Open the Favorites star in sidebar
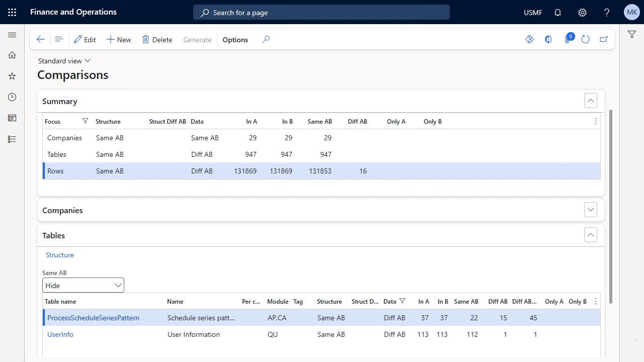 (x=12, y=76)
